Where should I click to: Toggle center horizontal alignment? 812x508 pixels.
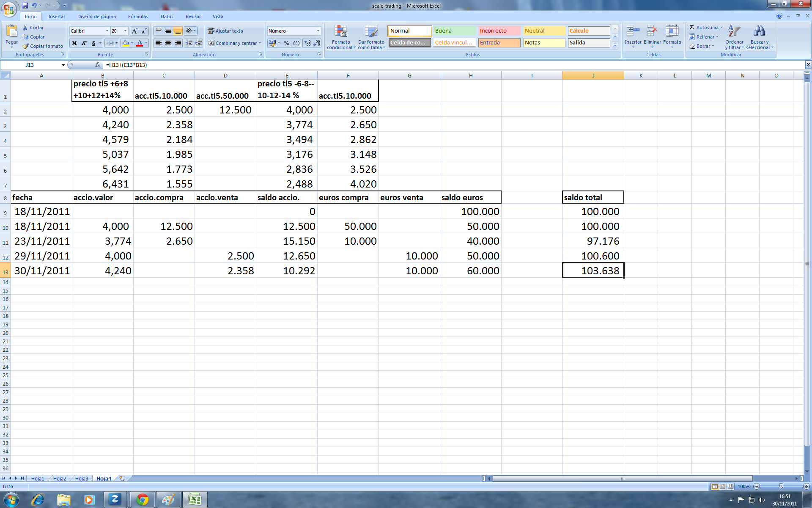click(168, 43)
